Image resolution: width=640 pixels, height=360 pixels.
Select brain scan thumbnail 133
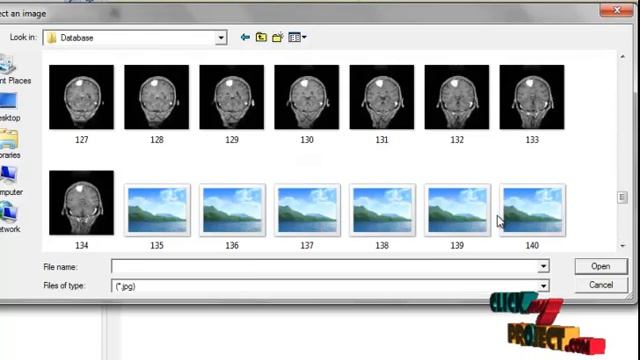[532, 97]
